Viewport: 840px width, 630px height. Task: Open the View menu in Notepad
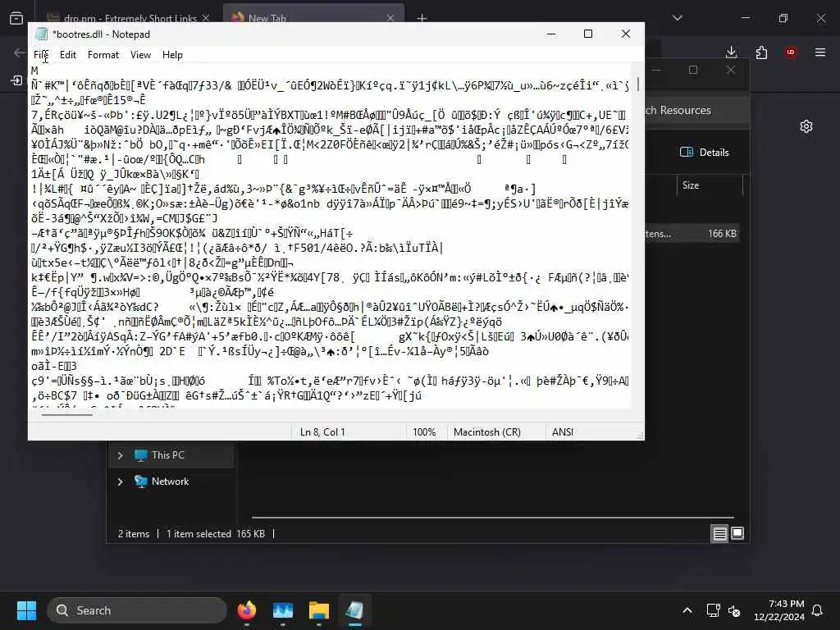tap(140, 55)
